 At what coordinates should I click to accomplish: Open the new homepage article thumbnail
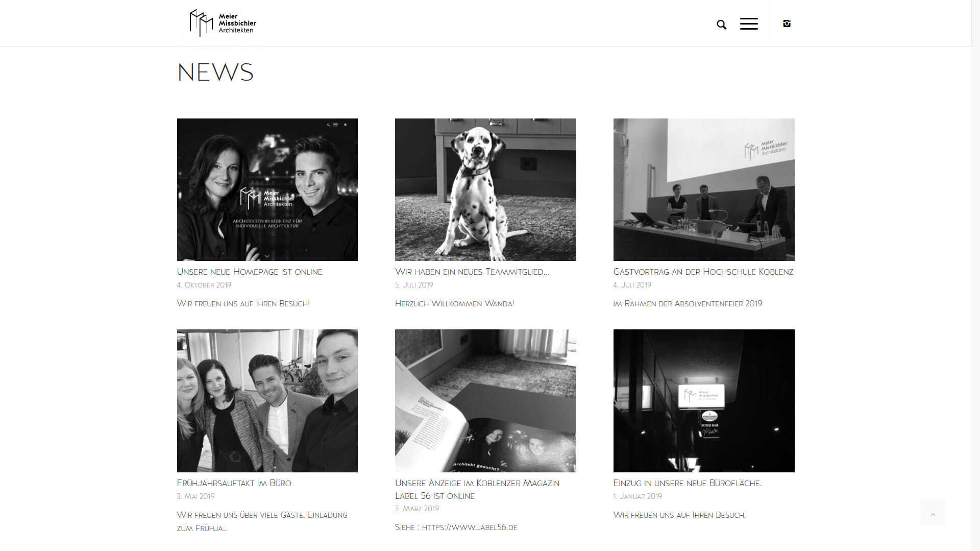coord(267,189)
